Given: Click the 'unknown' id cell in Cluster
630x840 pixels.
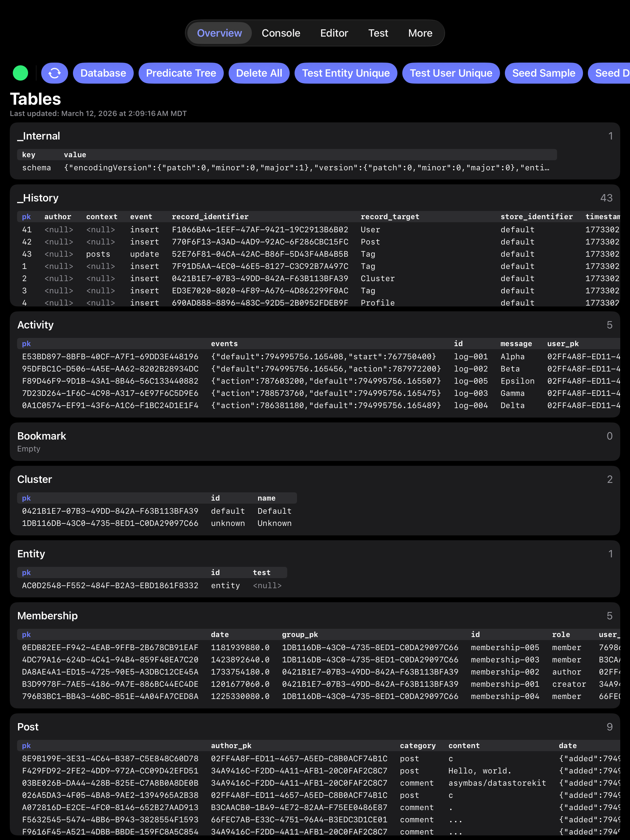Looking at the screenshot, I should [228, 523].
